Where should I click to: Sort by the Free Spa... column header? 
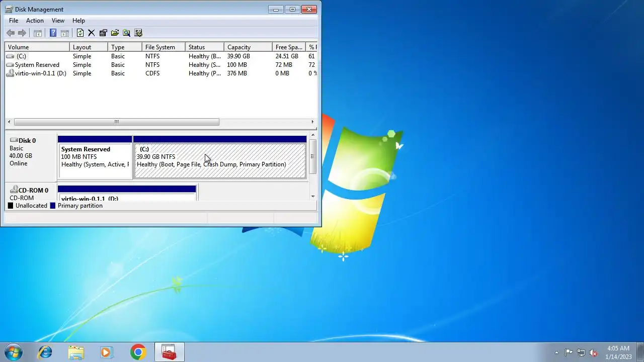click(x=289, y=47)
